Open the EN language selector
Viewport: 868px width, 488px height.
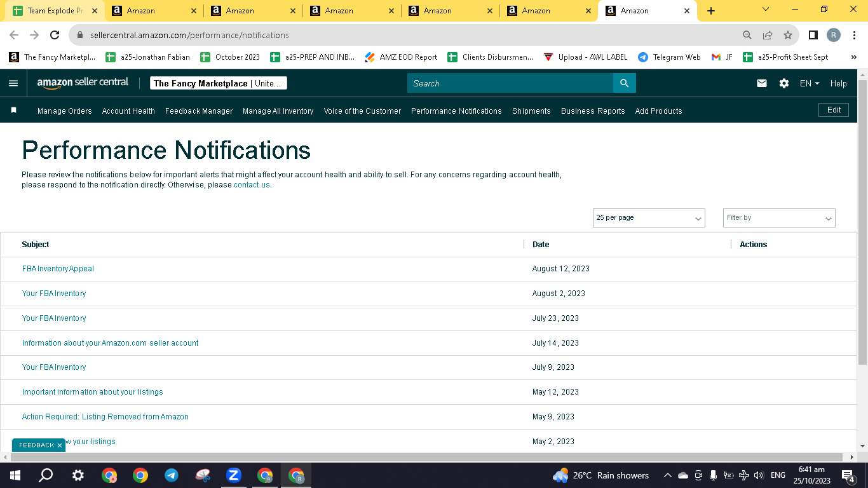(x=810, y=83)
